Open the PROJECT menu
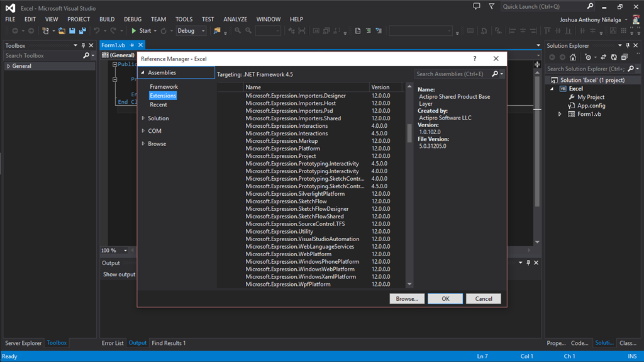644x362 pixels. pos(79,20)
